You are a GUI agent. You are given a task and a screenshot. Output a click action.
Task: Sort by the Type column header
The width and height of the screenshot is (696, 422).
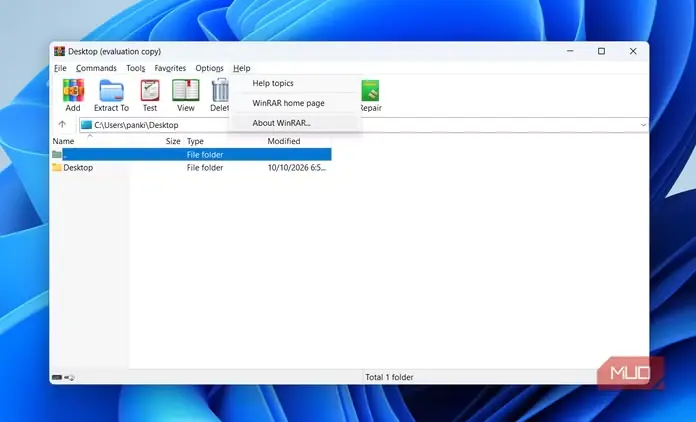195,141
